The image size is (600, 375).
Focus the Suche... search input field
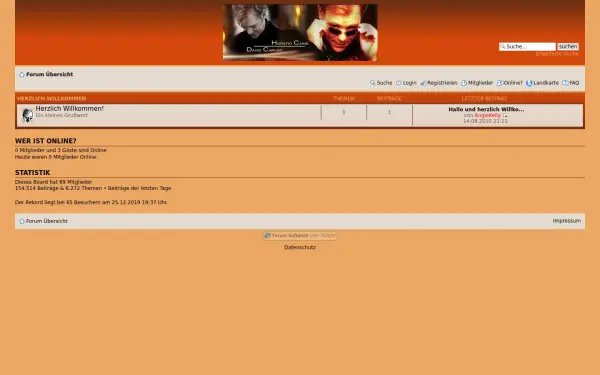(527, 47)
